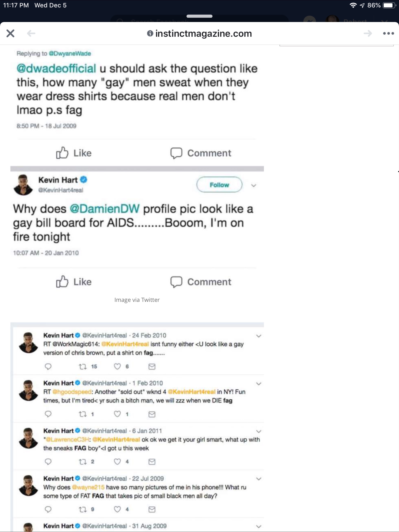Screen dimensions: 399x532
Task: Open the @DamienDW mention link
Action: tap(104, 209)
